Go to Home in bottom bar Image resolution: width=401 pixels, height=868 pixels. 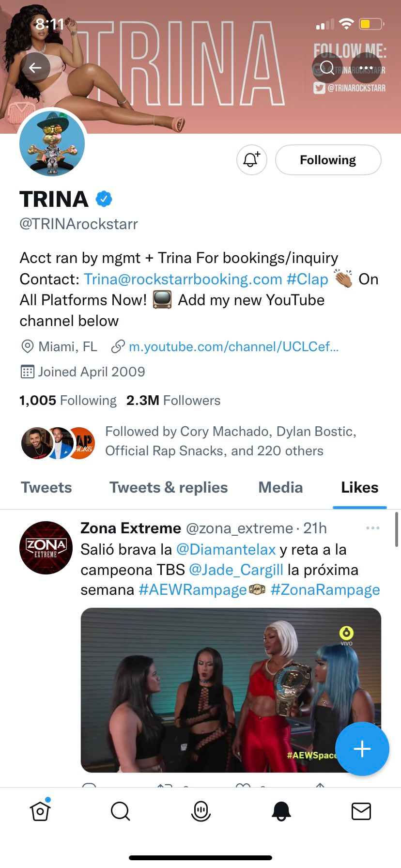(40, 811)
